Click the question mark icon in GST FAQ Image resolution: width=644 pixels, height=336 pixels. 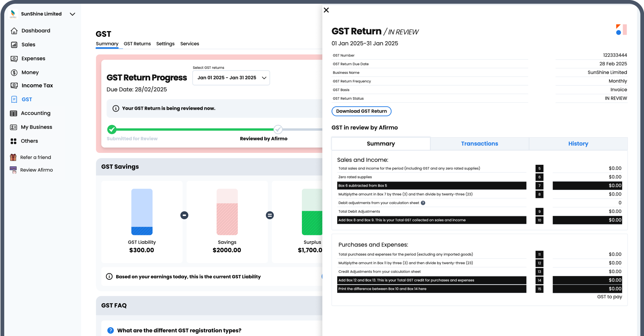[x=110, y=330]
